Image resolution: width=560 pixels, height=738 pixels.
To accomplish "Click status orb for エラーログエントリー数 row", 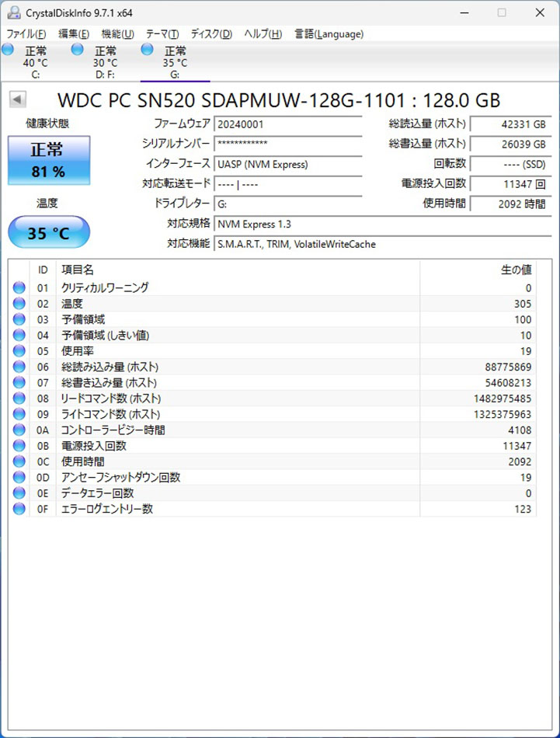I will pos(19,509).
